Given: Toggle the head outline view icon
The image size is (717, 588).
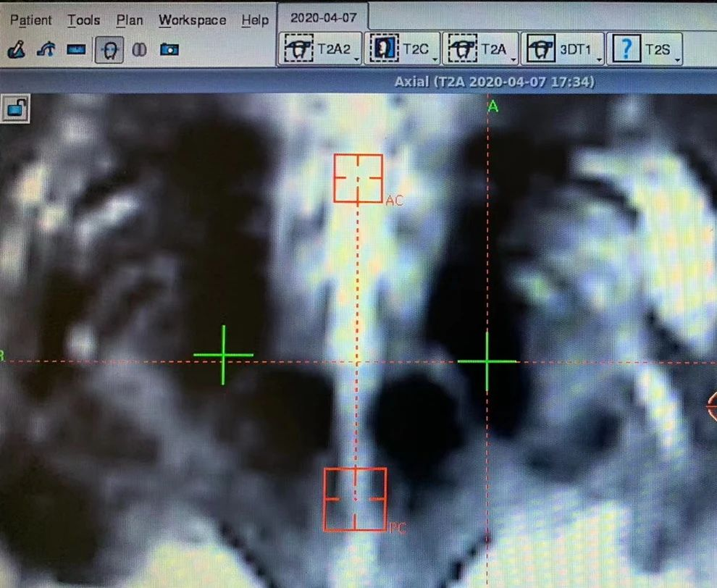Looking at the screenshot, I should tap(109, 49).
